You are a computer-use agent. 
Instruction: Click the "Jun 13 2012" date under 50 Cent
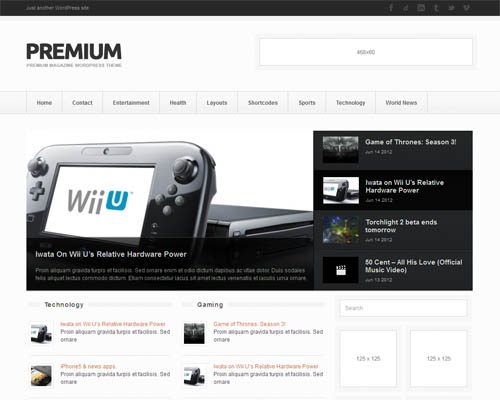coord(378,280)
